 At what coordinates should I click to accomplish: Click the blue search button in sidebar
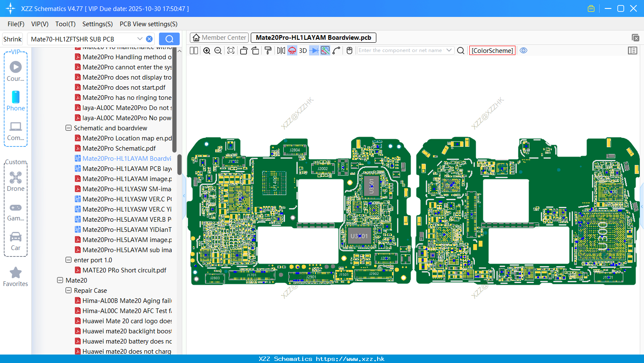coord(169,39)
